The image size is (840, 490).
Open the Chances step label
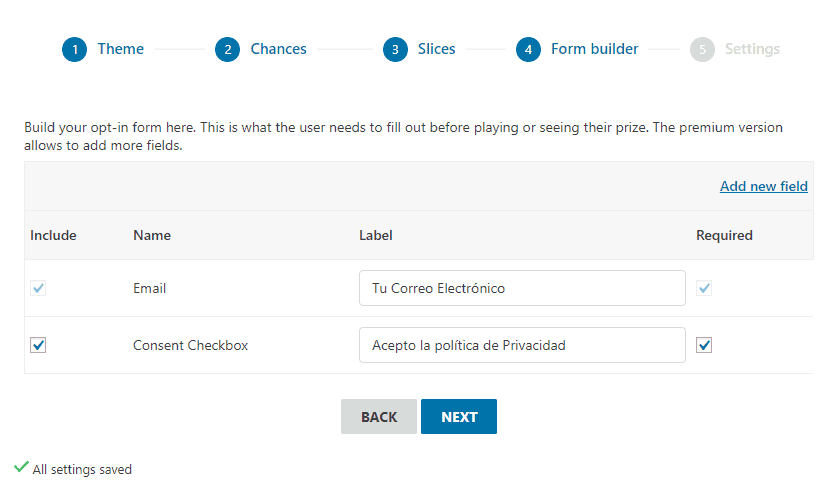click(x=279, y=49)
